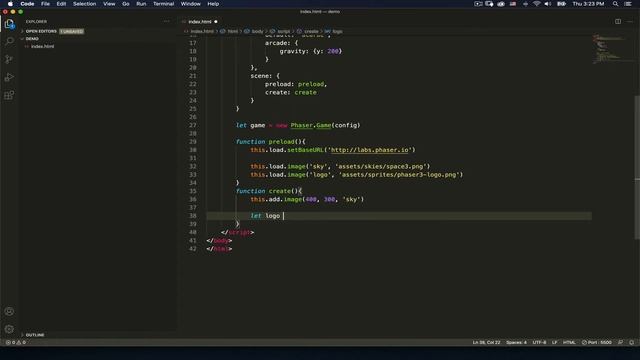Image resolution: width=640 pixels, height=360 pixels.
Task: Click the editor vertical scrollbar
Action: click(x=637, y=167)
